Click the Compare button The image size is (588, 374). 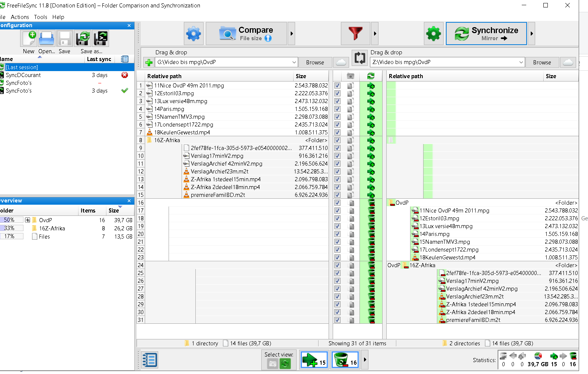(x=246, y=33)
